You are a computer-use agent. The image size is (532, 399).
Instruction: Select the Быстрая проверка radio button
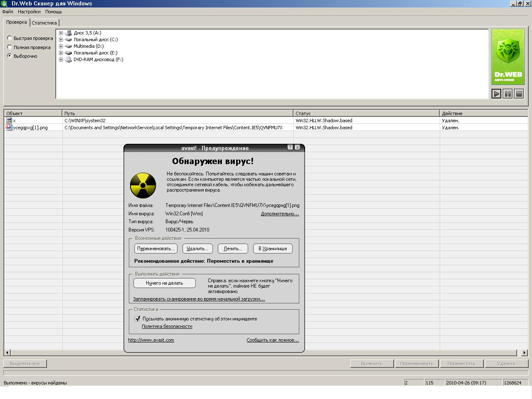coord(10,38)
